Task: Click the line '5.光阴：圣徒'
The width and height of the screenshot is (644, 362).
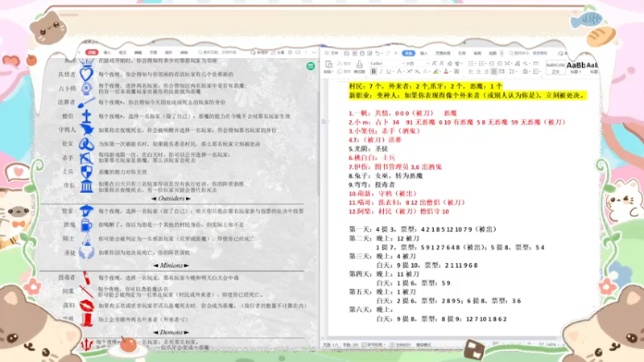Action: pyautogui.click(x=369, y=149)
